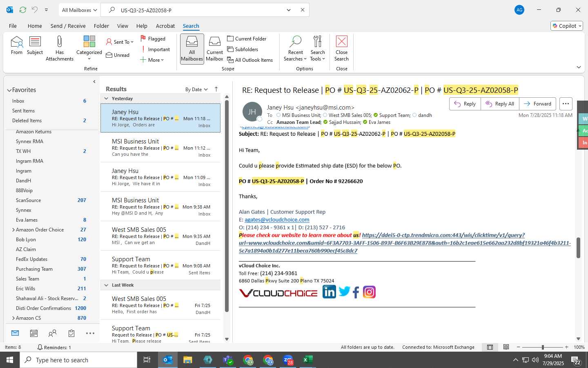Open Recent Searches dropdown
The width and height of the screenshot is (588, 368).
(x=295, y=48)
